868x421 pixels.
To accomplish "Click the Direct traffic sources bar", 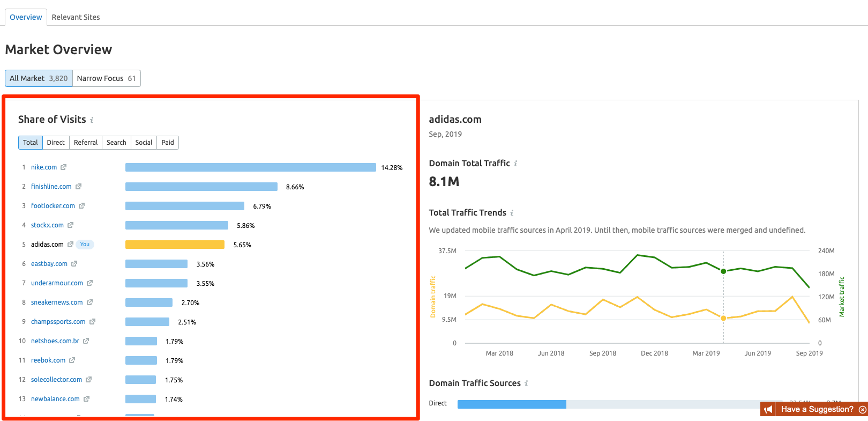I will [512, 404].
